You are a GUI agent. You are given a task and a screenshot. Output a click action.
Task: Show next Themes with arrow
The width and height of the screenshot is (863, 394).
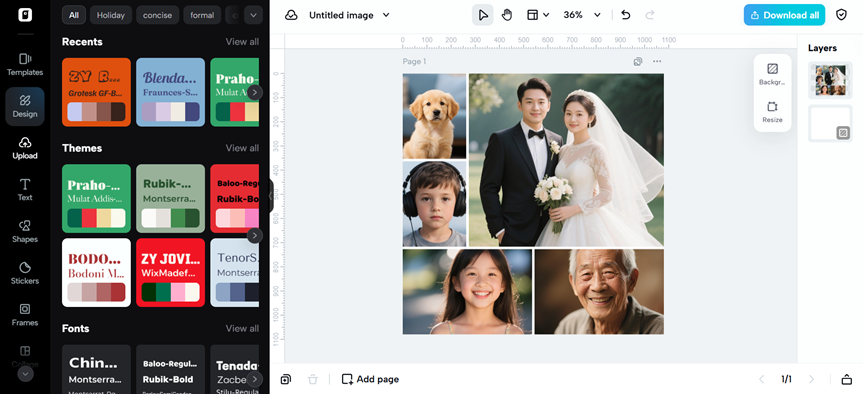tap(254, 236)
